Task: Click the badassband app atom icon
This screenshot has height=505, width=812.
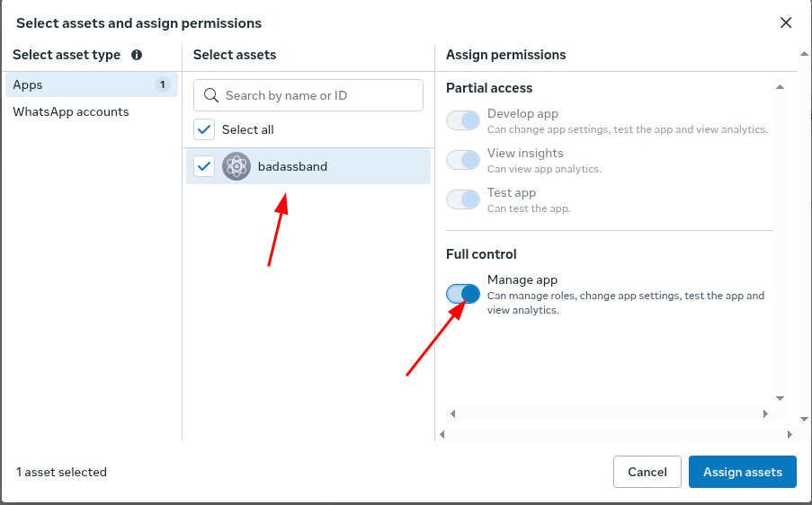Action: pos(236,166)
